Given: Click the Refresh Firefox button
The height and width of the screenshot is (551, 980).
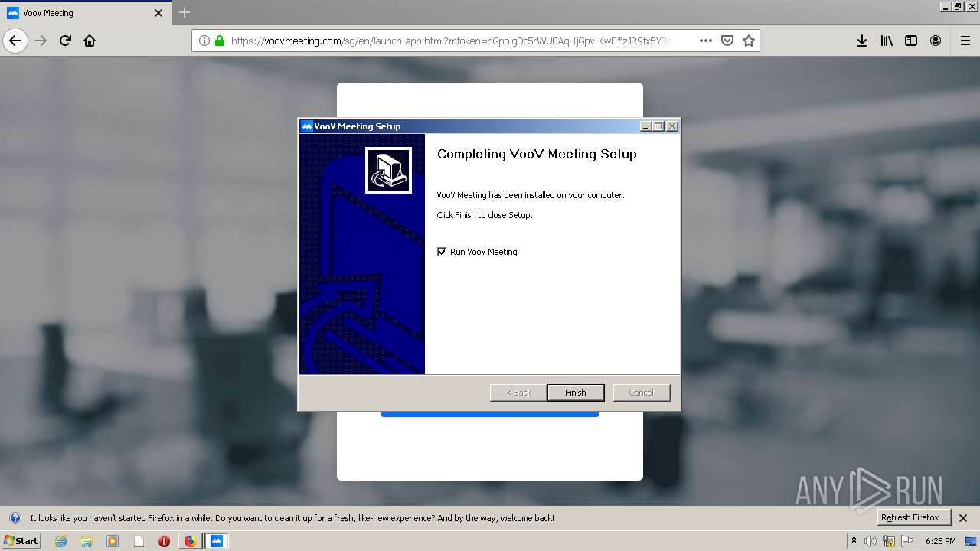Looking at the screenshot, I should click(x=913, y=517).
